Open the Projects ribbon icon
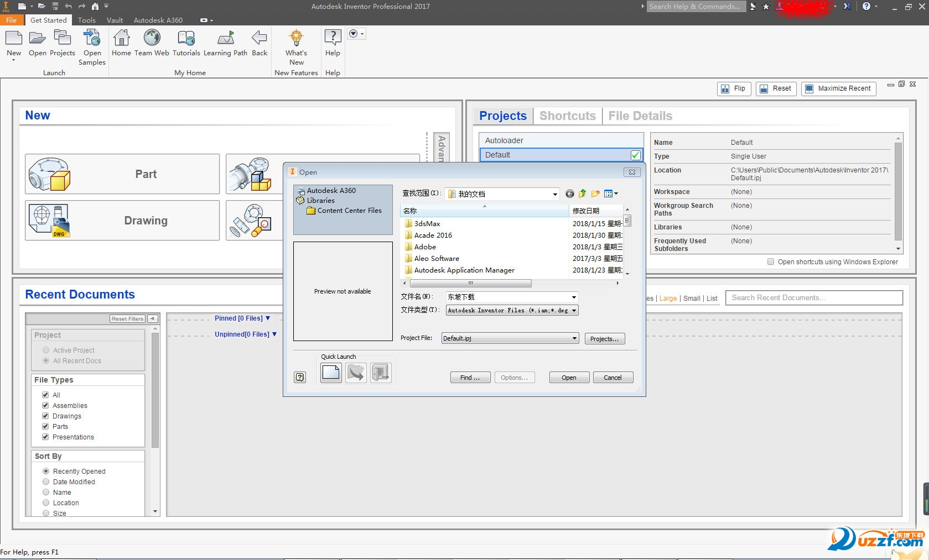The width and height of the screenshot is (929, 560). (62, 38)
